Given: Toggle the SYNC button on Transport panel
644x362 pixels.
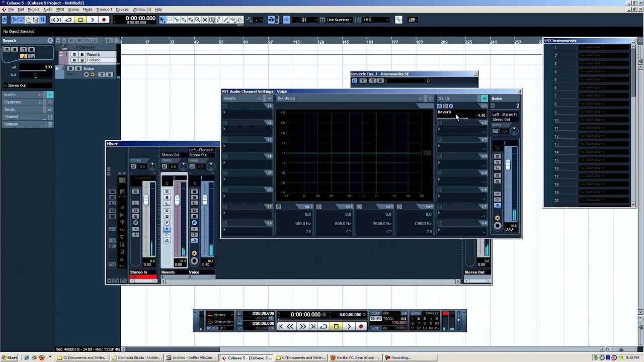Looking at the screenshot, I should 376,328.
